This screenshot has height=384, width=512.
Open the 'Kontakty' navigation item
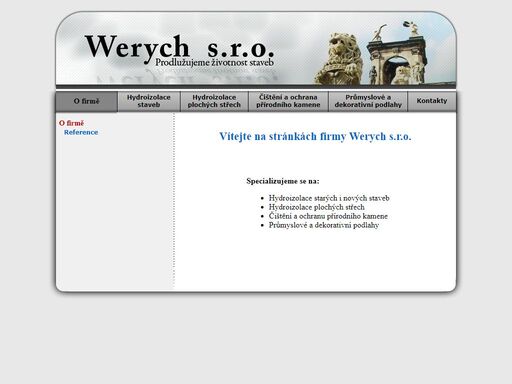point(432,101)
